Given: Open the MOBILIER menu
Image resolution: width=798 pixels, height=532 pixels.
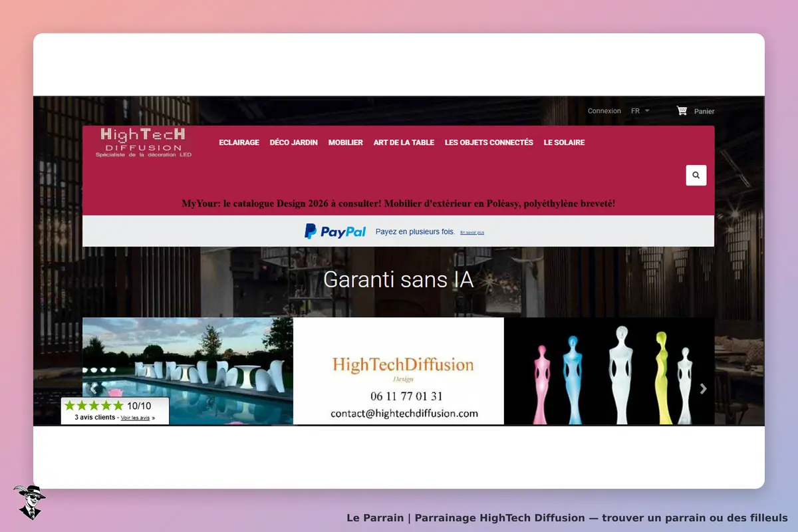Looking at the screenshot, I should click(x=345, y=142).
